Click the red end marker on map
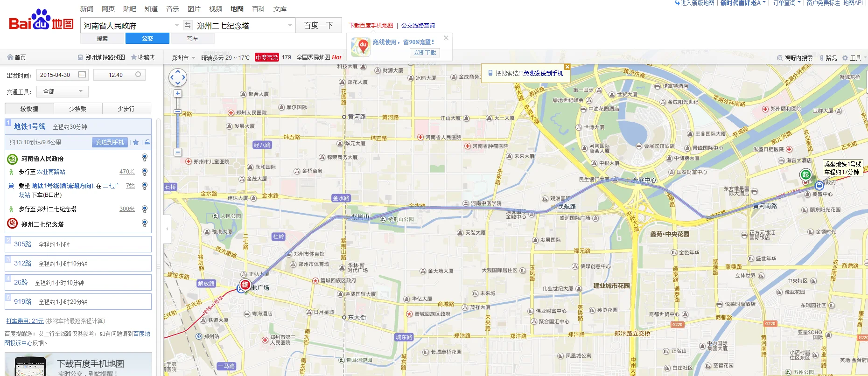Viewport: 868px width, 376px height. (x=245, y=285)
